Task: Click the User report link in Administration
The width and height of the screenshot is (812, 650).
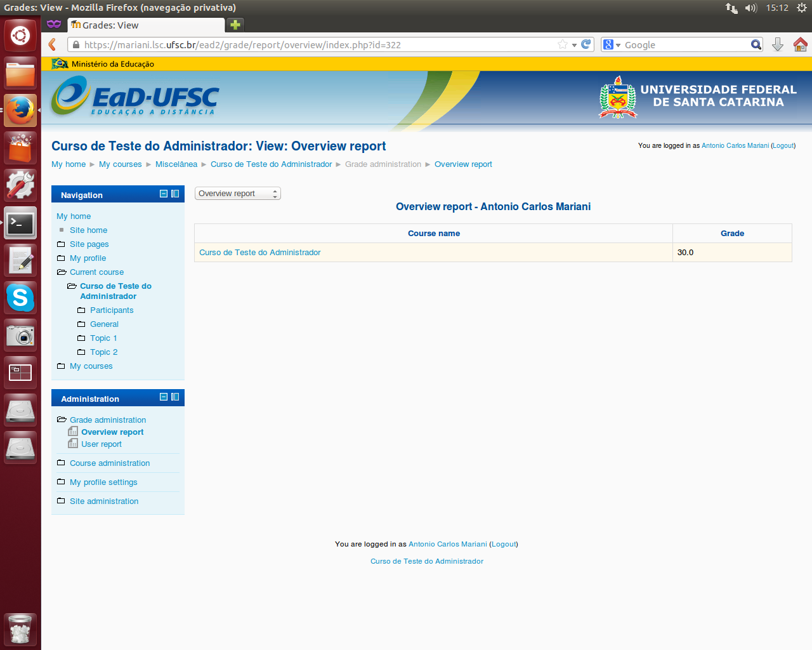Action: 101,444
